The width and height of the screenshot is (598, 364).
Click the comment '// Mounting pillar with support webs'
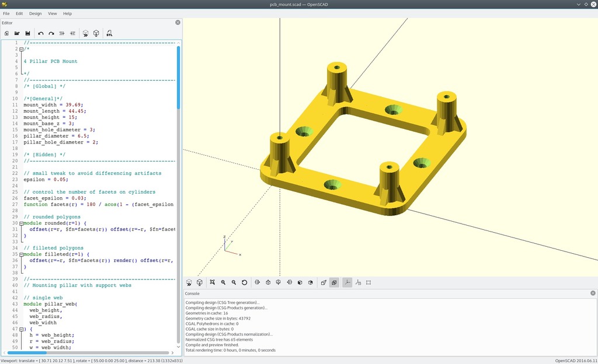[78, 286]
